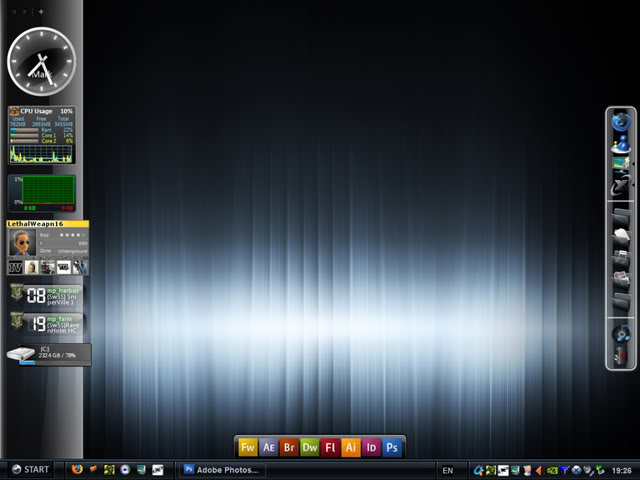The width and height of the screenshot is (640, 480).
Task: Click the GTA IV game thumbnail on gamercard
Action: (x=15, y=268)
